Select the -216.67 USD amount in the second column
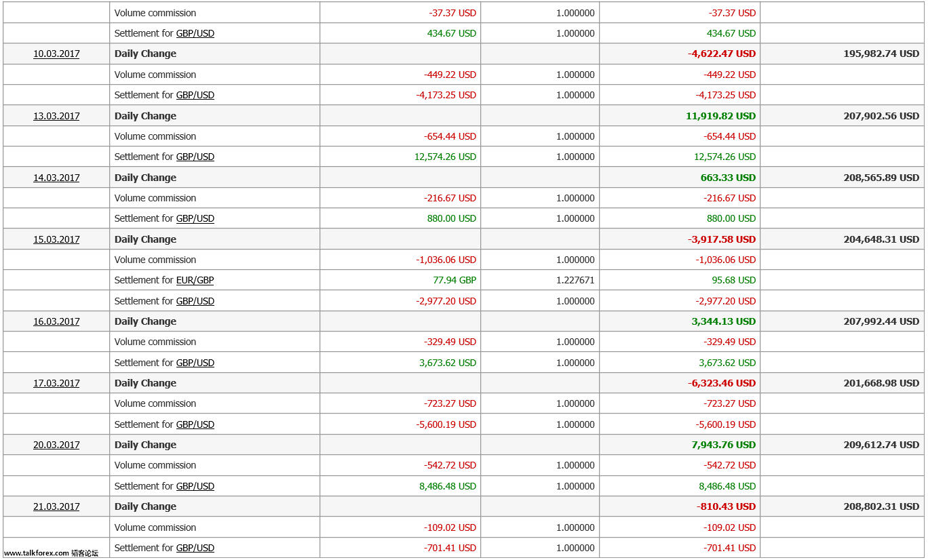Image resolution: width=928 pixels, height=560 pixels. [450, 198]
